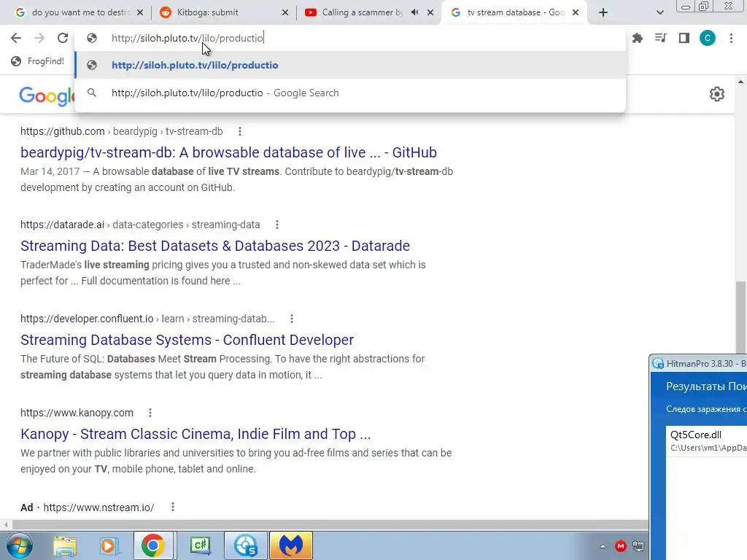Open the Chrome three-dot menu
The width and height of the screenshot is (747, 560).
tap(731, 38)
